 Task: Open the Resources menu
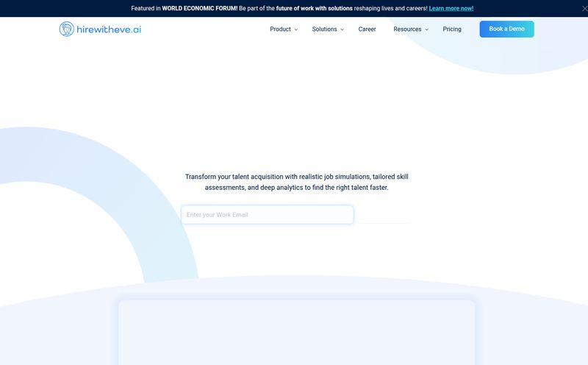(x=407, y=29)
